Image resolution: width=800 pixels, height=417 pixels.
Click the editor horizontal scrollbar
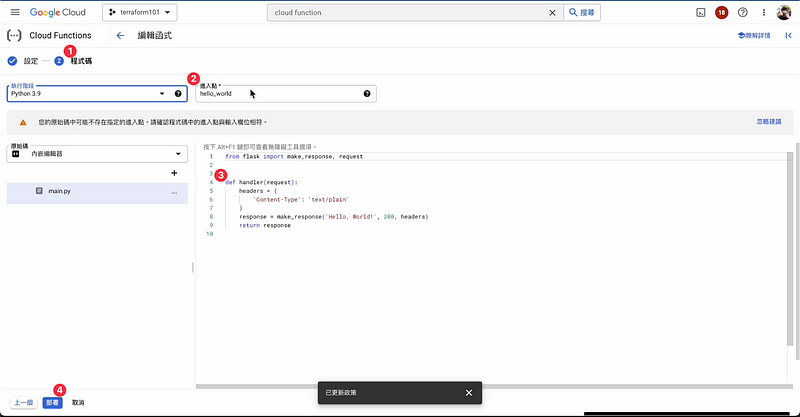click(x=492, y=386)
